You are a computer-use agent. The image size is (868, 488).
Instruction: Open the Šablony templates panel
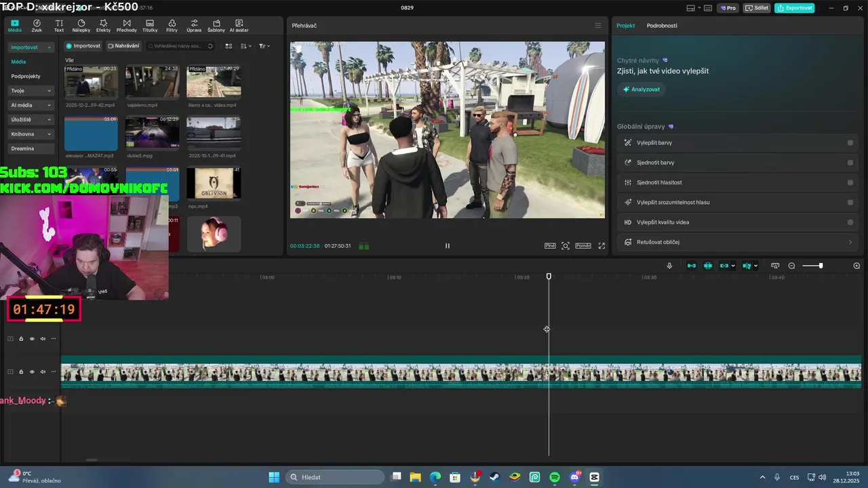[216, 26]
